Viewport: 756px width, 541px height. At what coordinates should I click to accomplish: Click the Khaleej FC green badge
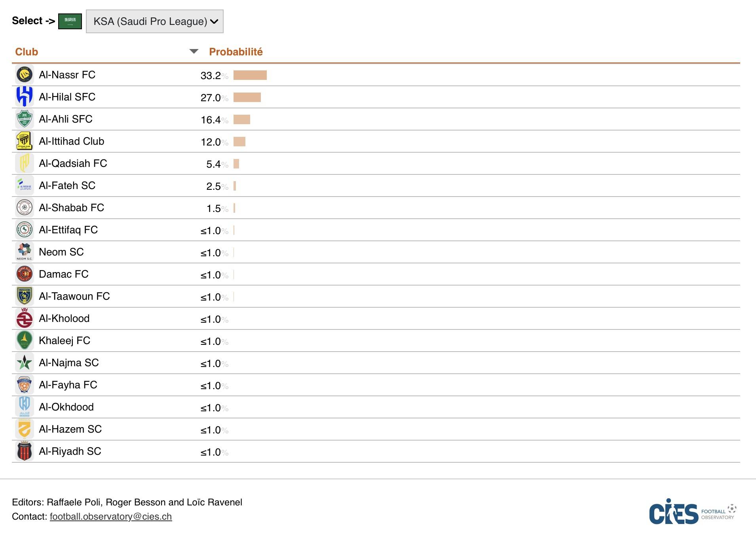(25, 340)
